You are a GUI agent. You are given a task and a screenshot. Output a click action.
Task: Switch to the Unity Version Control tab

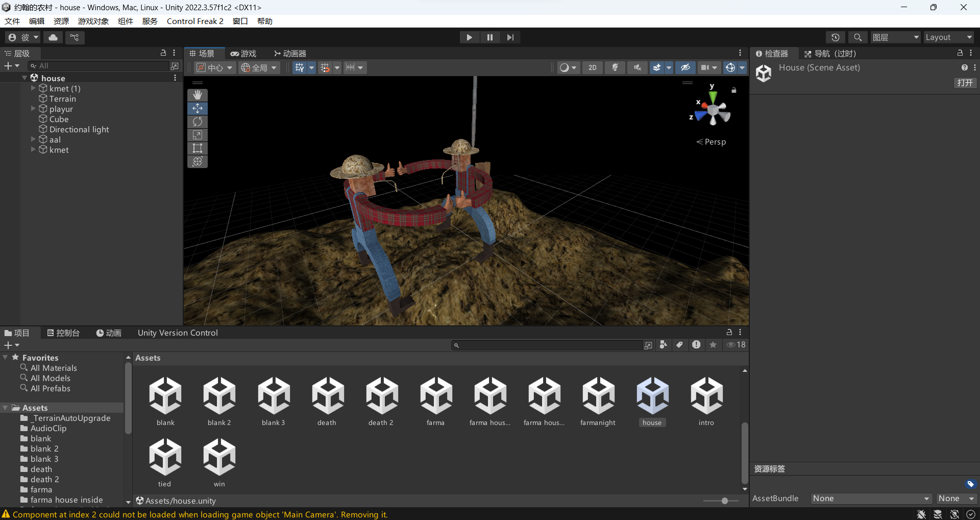coord(178,333)
